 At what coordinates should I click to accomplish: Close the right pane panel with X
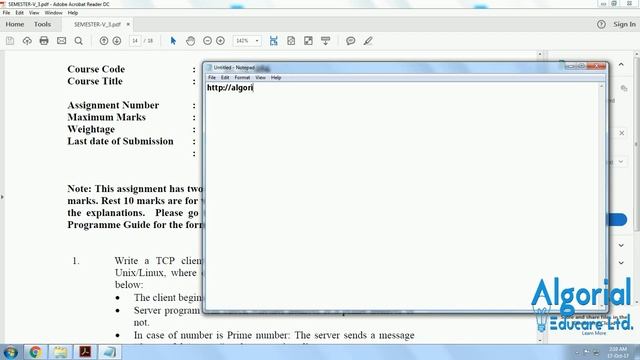pos(621,133)
